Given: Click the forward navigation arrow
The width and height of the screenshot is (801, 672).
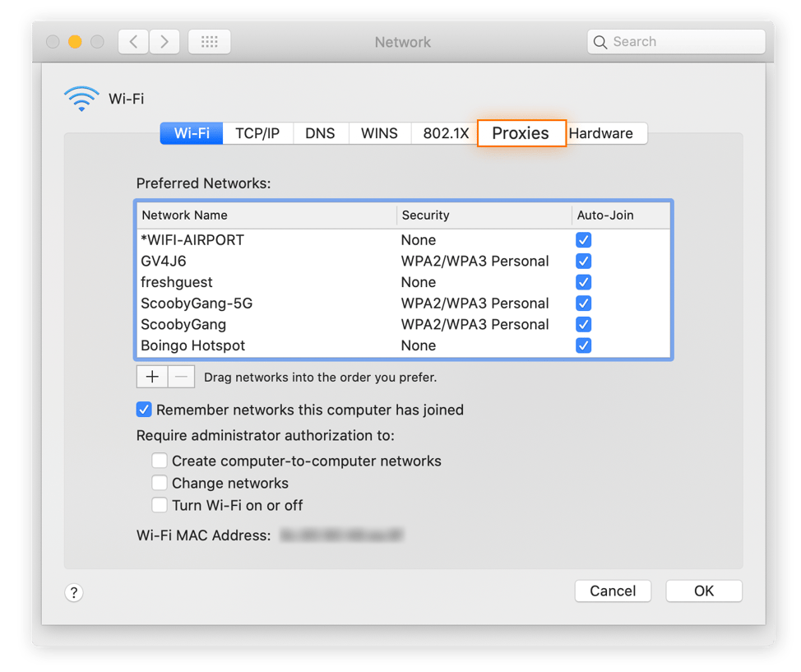Looking at the screenshot, I should (164, 41).
